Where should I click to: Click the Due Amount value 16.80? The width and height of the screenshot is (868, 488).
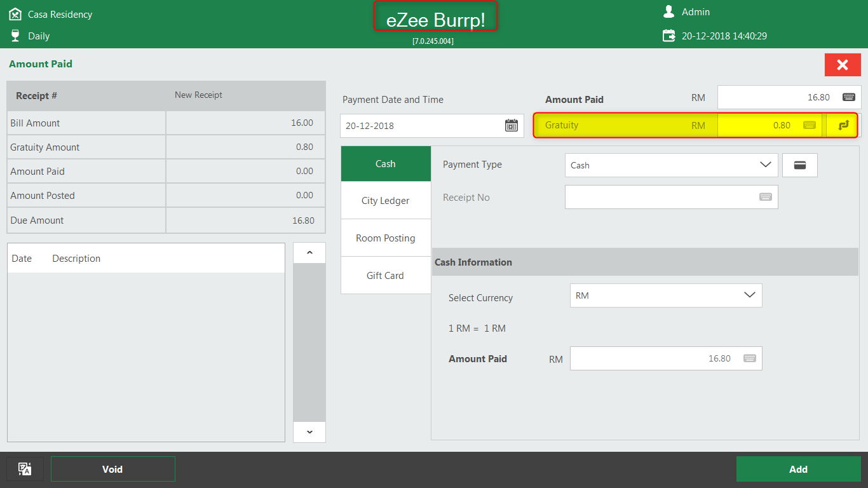[303, 220]
